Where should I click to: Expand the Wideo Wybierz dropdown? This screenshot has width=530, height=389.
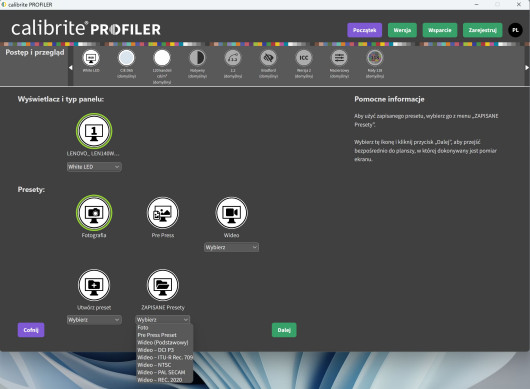(x=232, y=247)
